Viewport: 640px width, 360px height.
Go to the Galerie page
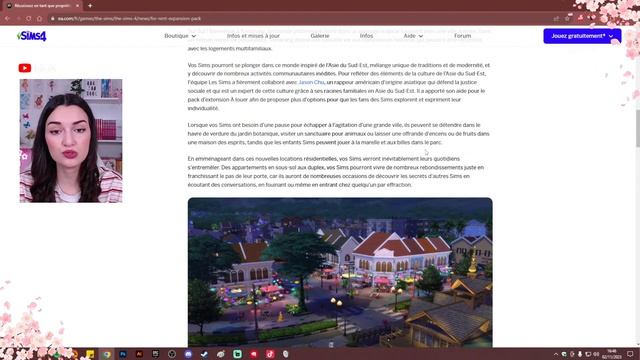pos(320,36)
